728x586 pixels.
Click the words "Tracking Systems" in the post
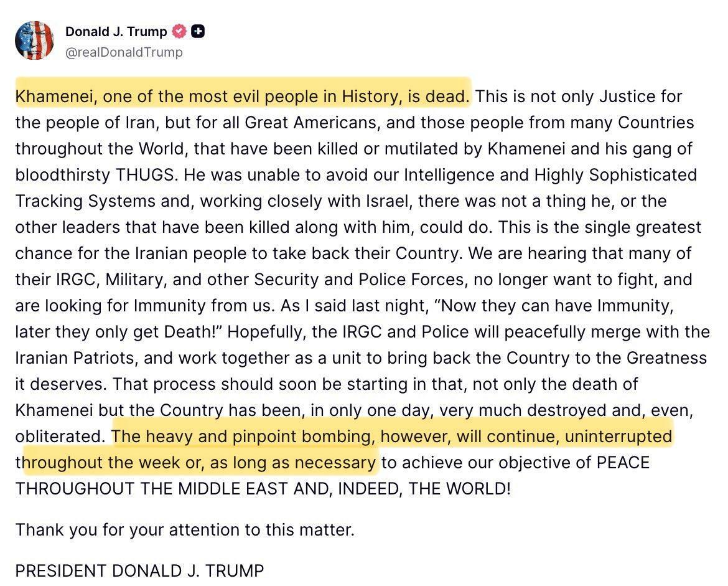85,201
